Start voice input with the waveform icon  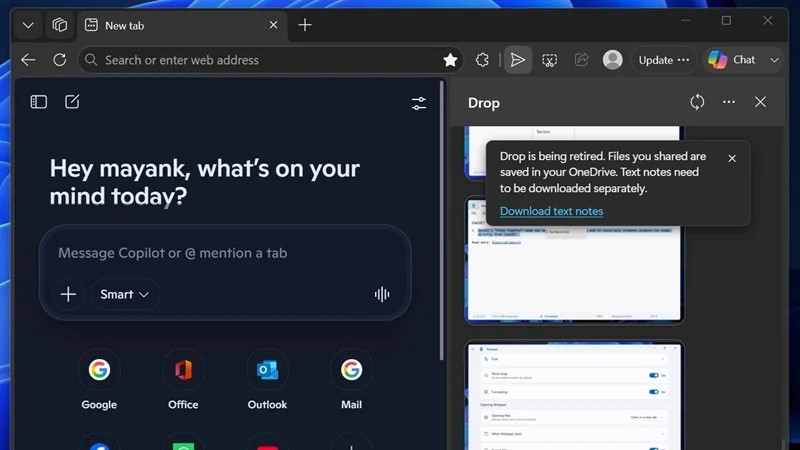coord(382,294)
